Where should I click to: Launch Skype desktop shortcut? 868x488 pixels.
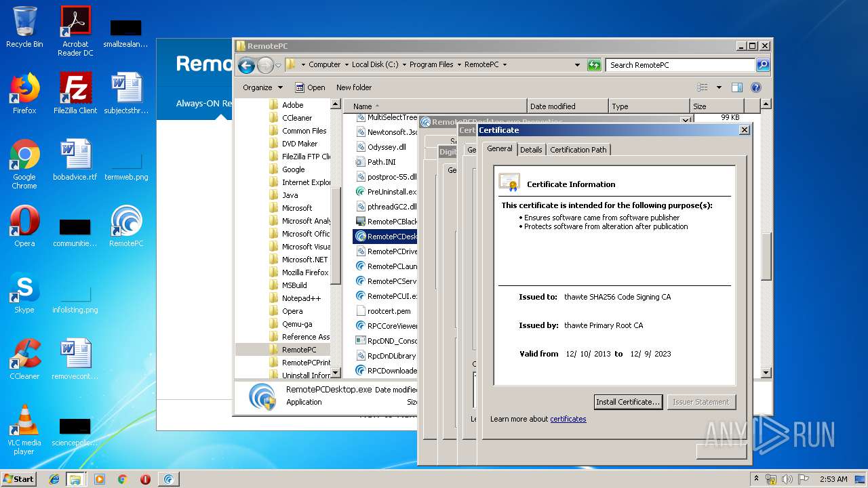tap(24, 293)
